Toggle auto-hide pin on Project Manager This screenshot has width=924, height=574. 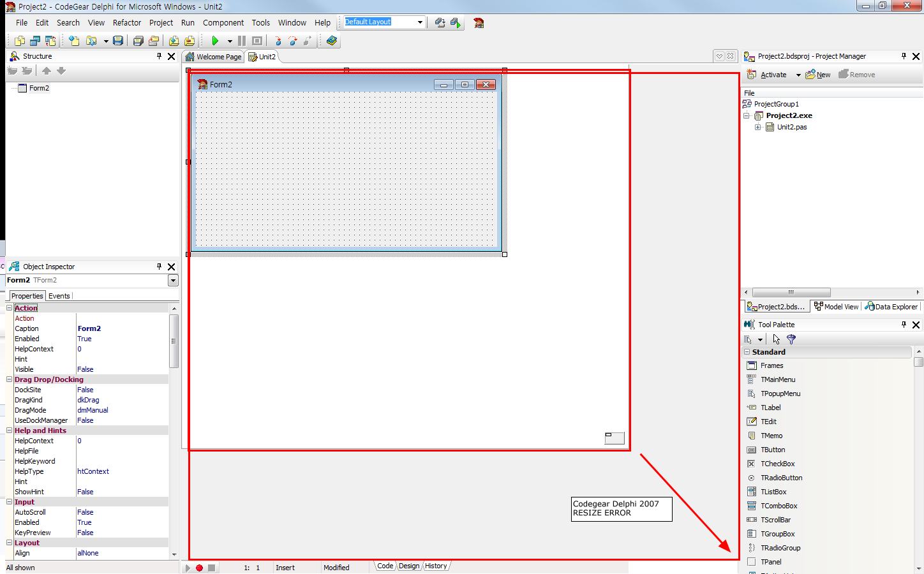pyautogui.click(x=904, y=56)
